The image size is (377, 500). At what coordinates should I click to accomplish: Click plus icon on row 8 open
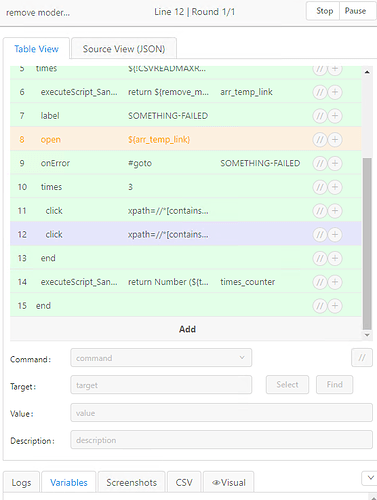(335, 140)
